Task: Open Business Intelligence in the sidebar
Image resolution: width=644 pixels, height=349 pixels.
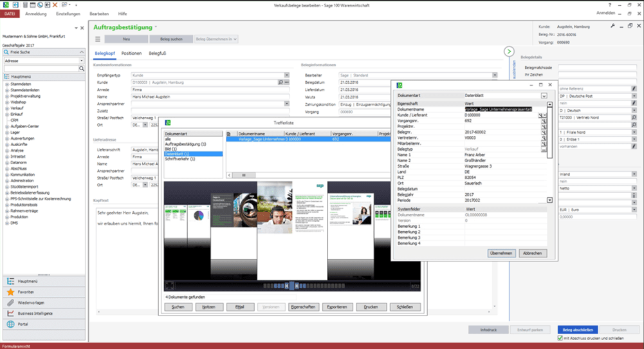Action: tap(44, 313)
